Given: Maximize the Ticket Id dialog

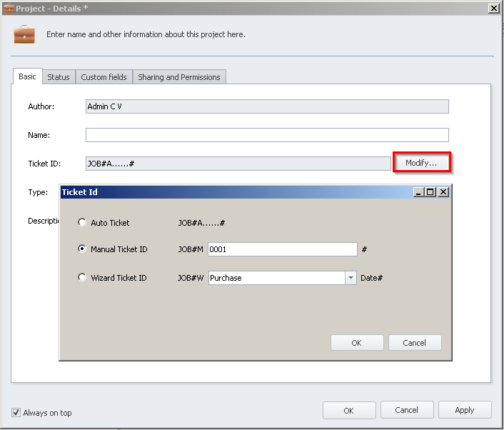Looking at the screenshot, I should pyautogui.click(x=430, y=192).
